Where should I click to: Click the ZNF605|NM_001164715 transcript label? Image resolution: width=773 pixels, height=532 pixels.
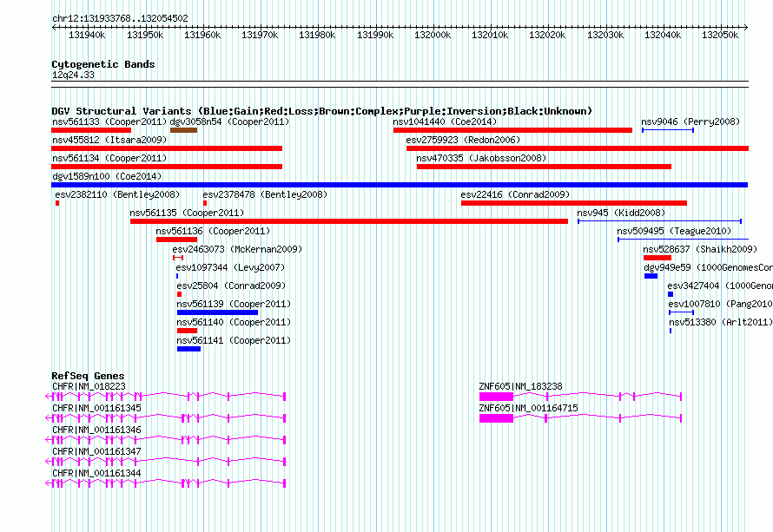pyautogui.click(x=528, y=409)
